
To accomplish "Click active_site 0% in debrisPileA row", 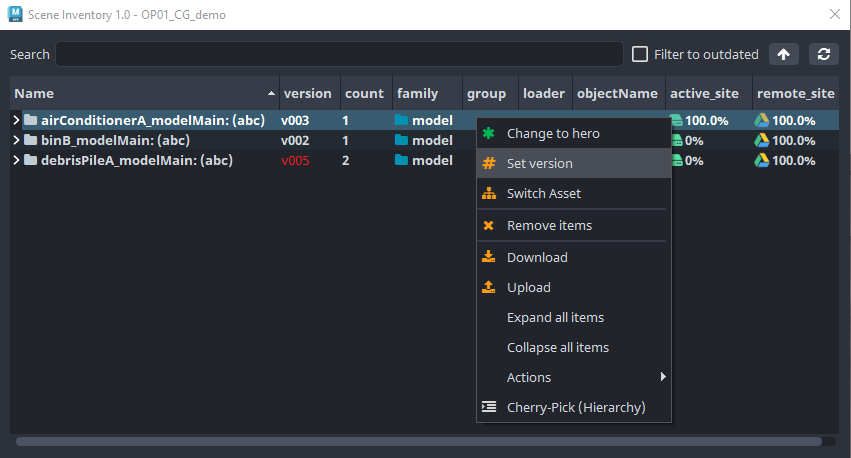I will pos(694,161).
